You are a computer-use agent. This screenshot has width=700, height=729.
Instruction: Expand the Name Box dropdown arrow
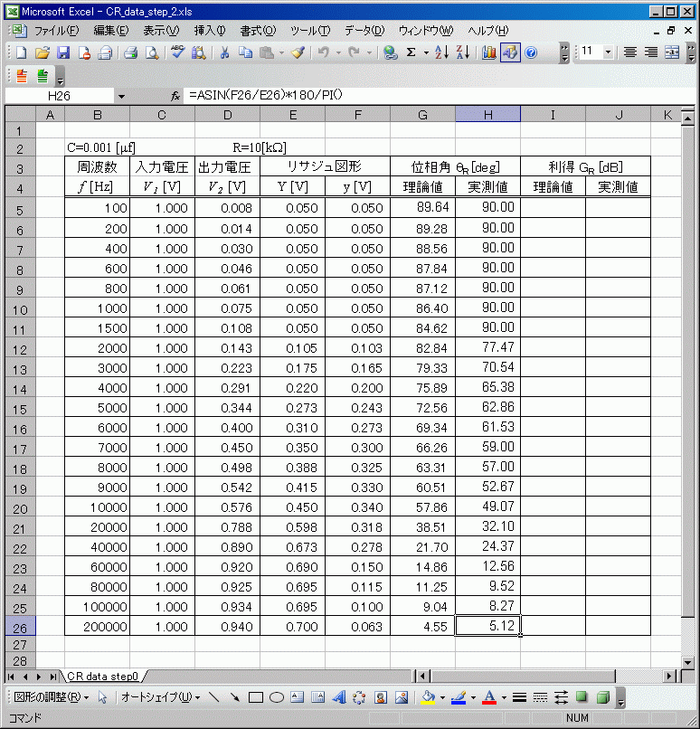(121, 95)
